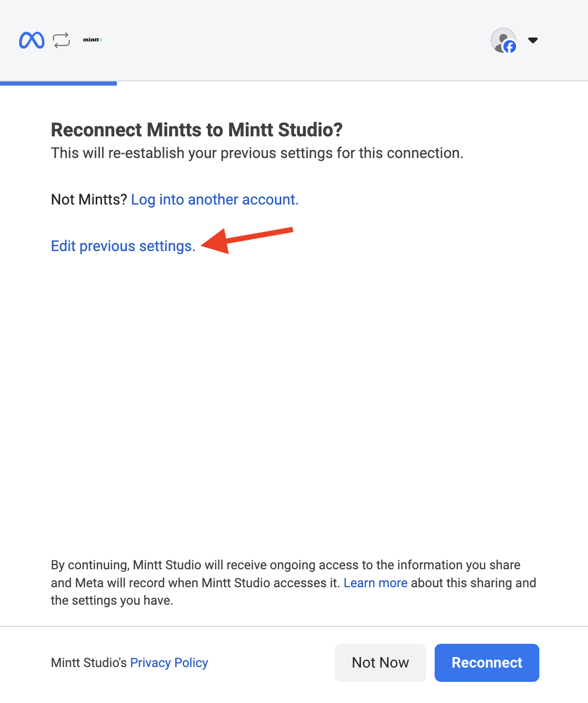The image size is (588, 703).
Task: Click the Facebook badge on the avatar
Action: pos(509,47)
